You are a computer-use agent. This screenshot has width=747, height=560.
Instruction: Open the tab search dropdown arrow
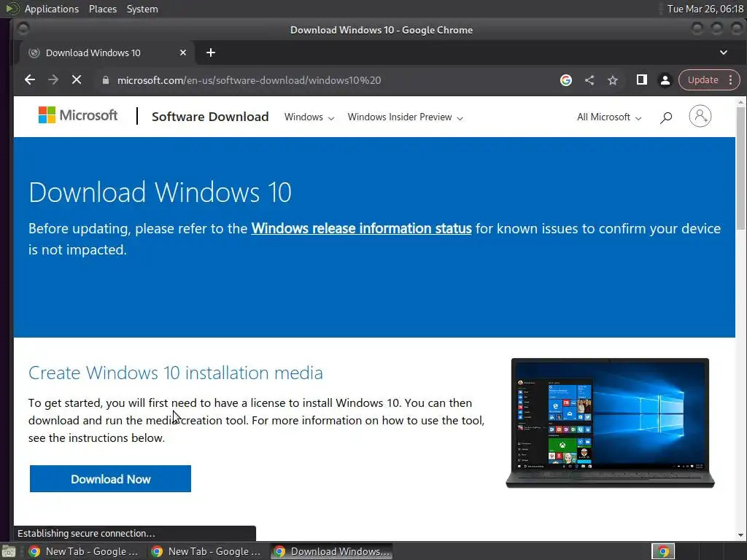coord(723,52)
